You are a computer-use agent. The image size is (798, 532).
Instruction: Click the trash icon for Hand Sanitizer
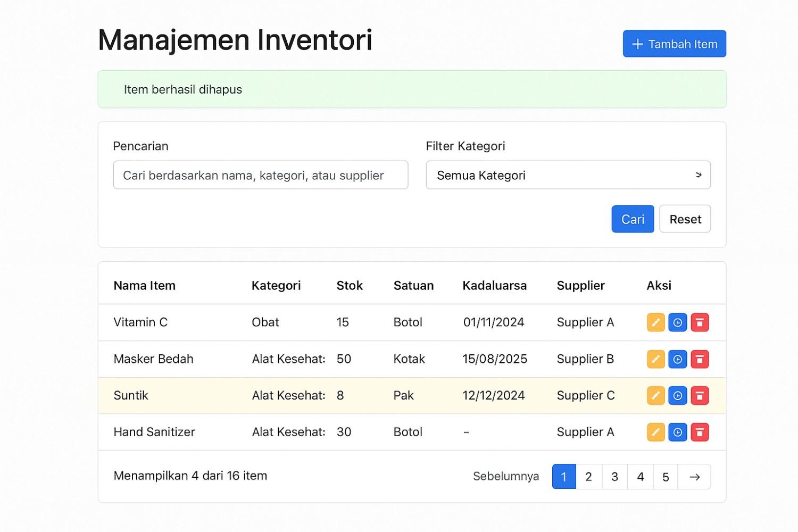[700, 432]
